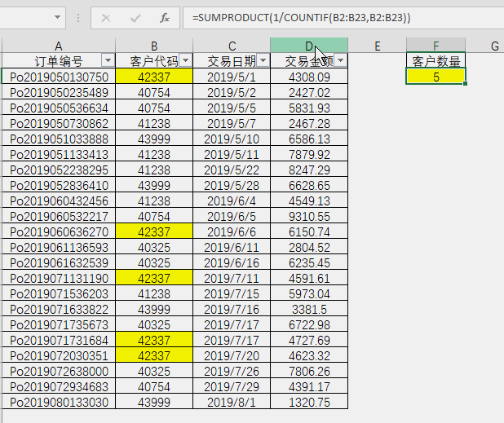Click the Enter checkmark formula bar icon
Screen dimensions: 504x423
[135, 18]
